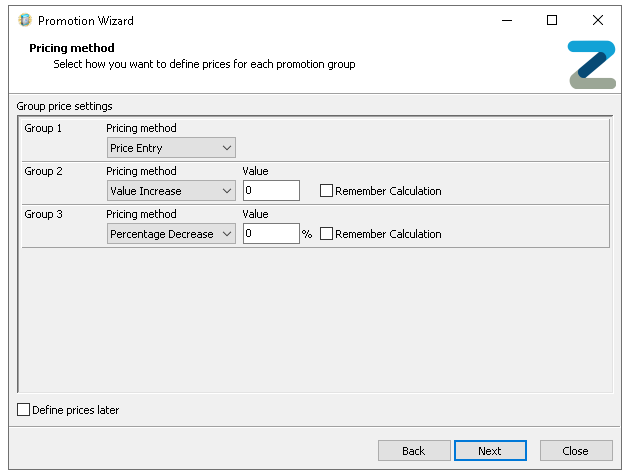The image size is (627, 476).
Task: Click the Promotion Wizard title bar icon
Action: (x=25, y=20)
